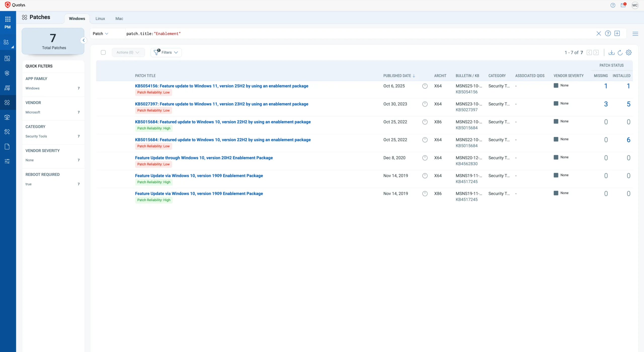The height and width of the screenshot is (352, 644).
Task: Open the help icon in top bar
Action: (x=613, y=5)
